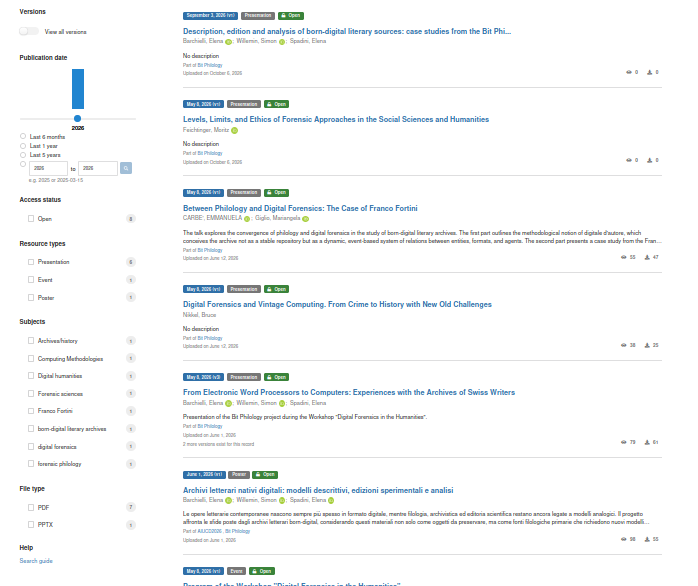This screenshot has height=586, width=698.
Task: Click the September 3, 2026 version badge
Action: click(x=210, y=16)
